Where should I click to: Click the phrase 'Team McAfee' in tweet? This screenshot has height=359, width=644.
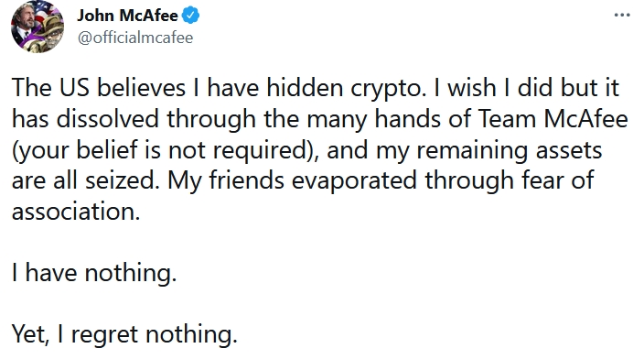pyautogui.click(x=553, y=119)
